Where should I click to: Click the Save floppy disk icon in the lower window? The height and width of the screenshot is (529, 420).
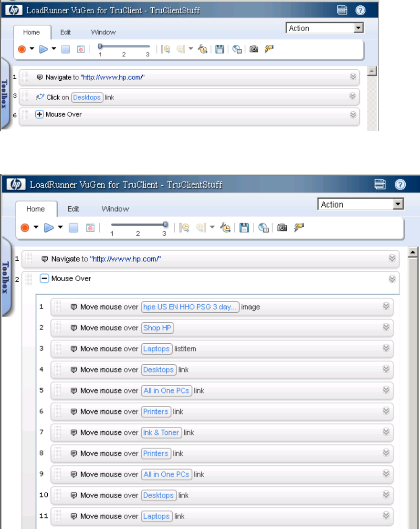[244, 228]
